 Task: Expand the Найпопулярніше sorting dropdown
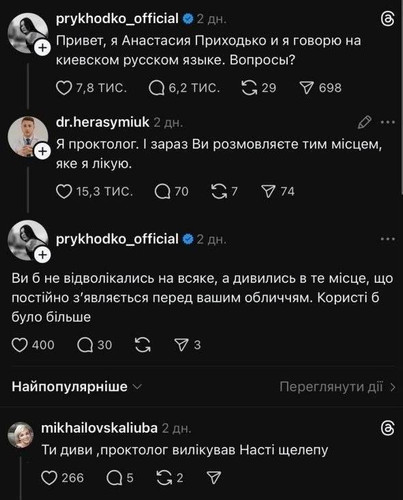tap(77, 387)
